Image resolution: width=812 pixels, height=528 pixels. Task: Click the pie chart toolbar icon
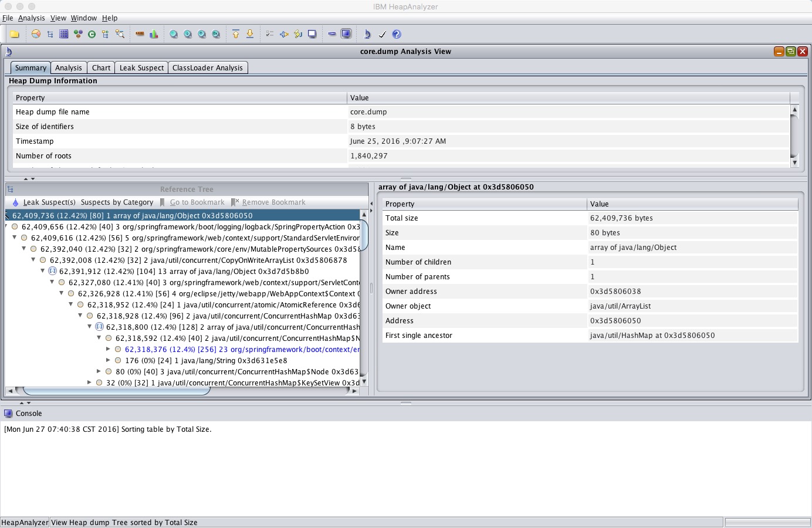36,34
